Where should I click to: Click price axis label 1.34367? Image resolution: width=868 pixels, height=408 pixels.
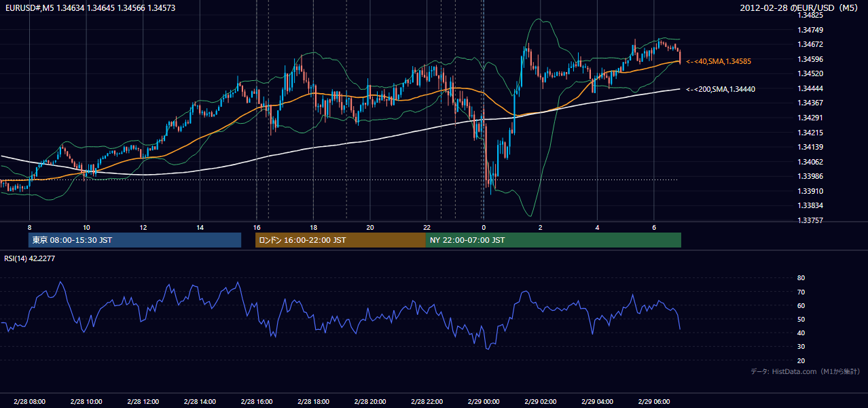pyautogui.click(x=810, y=103)
